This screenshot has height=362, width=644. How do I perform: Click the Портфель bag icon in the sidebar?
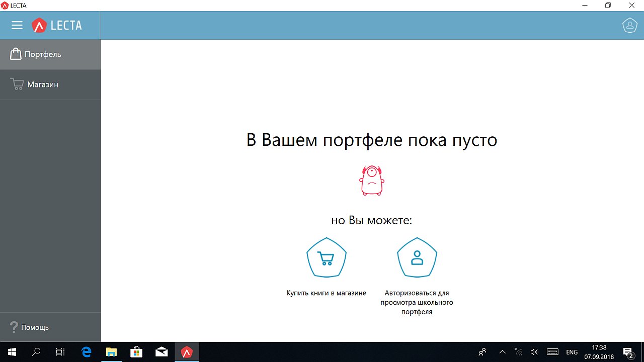pyautogui.click(x=16, y=54)
